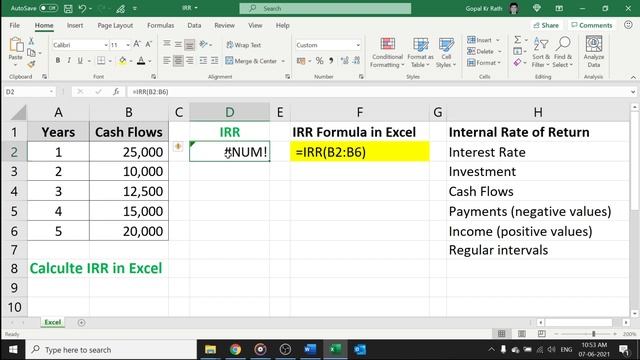Open the font size dropdown
Viewport: 640px width, 360px height.
(128, 45)
